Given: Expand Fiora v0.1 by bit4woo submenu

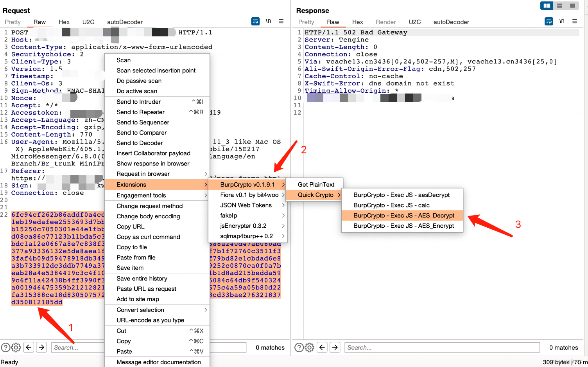Looking at the screenshot, I should [x=248, y=195].
